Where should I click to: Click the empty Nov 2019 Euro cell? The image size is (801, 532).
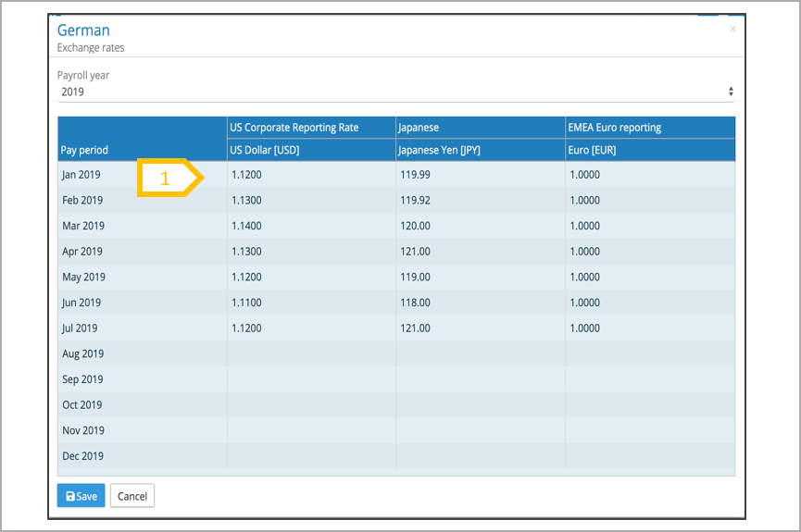click(x=649, y=430)
